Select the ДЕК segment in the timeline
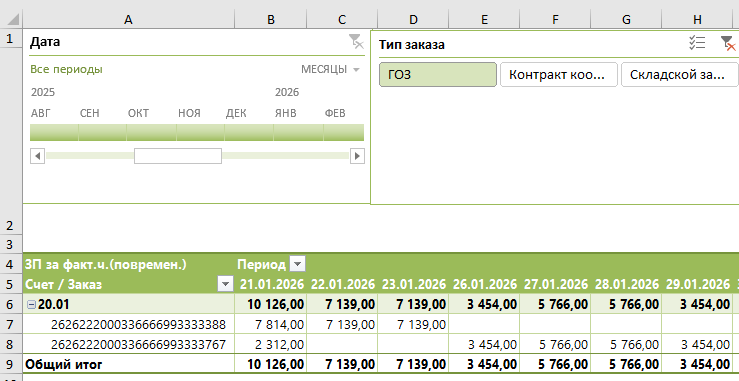Screen dimensions: 739x381 click(249, 133)
